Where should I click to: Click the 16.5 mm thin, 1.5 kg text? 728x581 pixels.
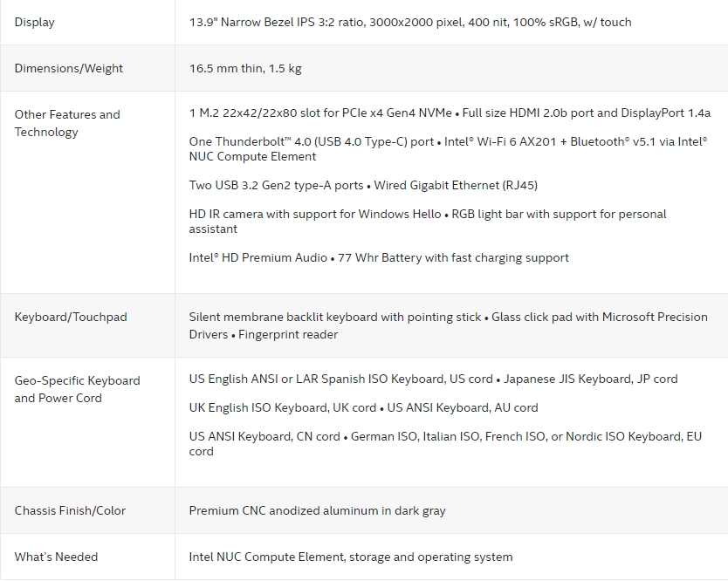pos(245,68)
